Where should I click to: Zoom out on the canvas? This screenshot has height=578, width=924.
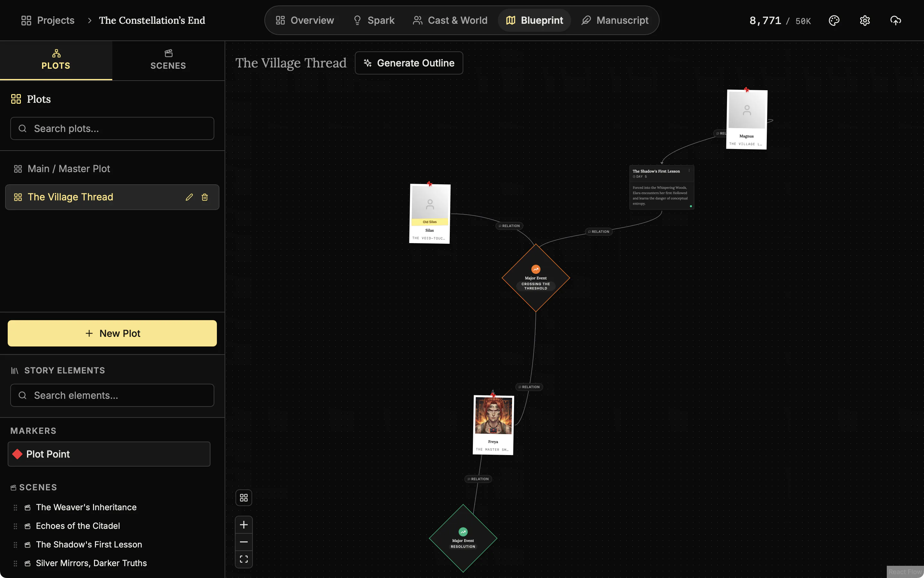[244, 542]
